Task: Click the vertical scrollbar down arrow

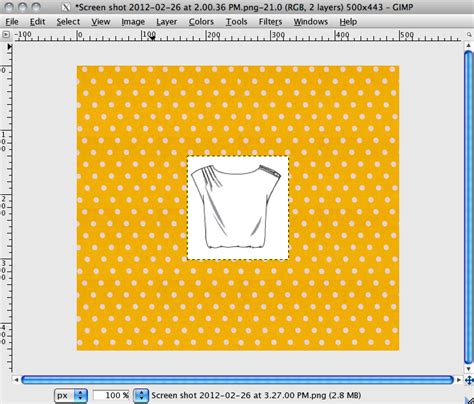Action: pos(468,369)
